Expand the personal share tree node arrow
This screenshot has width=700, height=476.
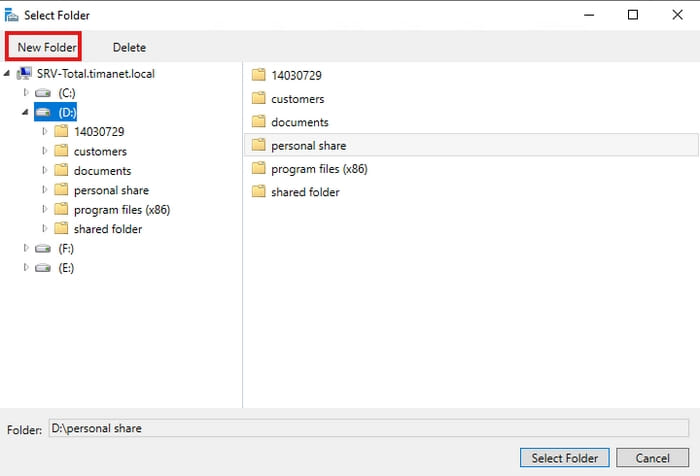pos(45,190)
